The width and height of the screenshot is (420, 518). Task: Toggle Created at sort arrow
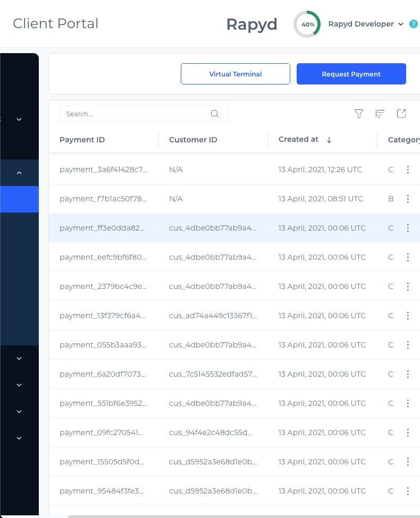click(x=329, y=140)
